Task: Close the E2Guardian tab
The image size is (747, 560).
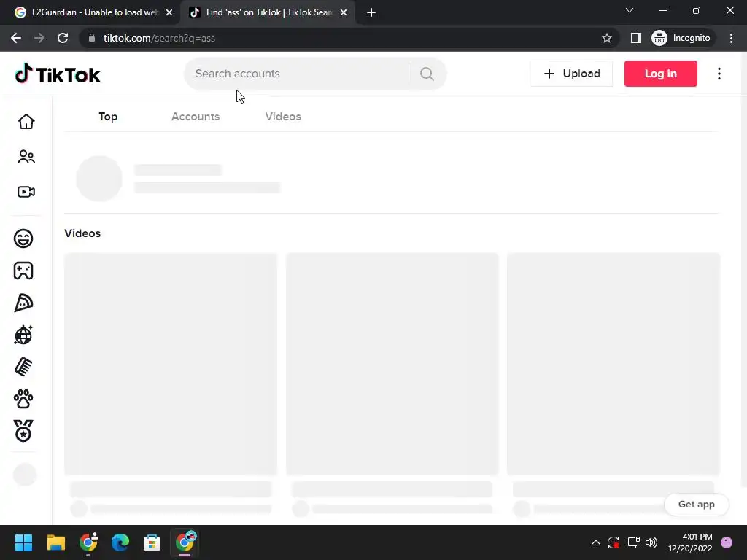Action: [x=169, y=12]
